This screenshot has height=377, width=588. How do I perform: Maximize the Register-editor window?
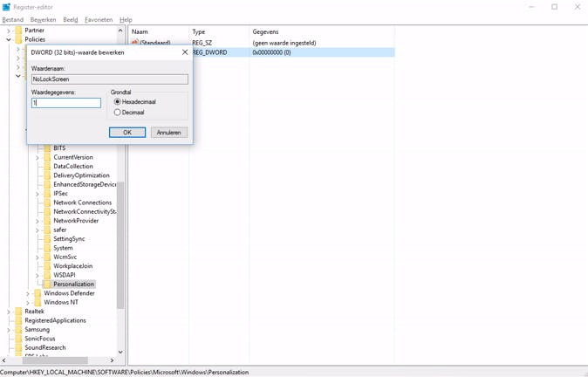pyautogui.click(x=555, y=7)
